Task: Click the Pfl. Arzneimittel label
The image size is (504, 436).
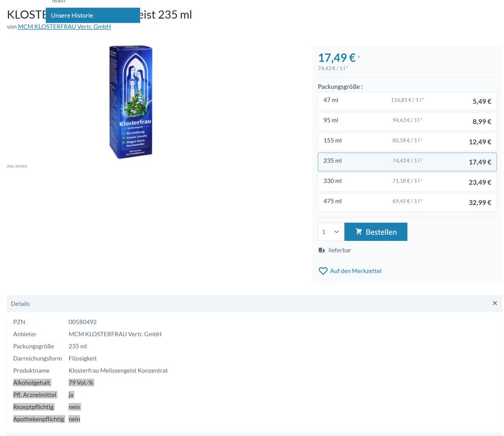Action: pos(35,395)
